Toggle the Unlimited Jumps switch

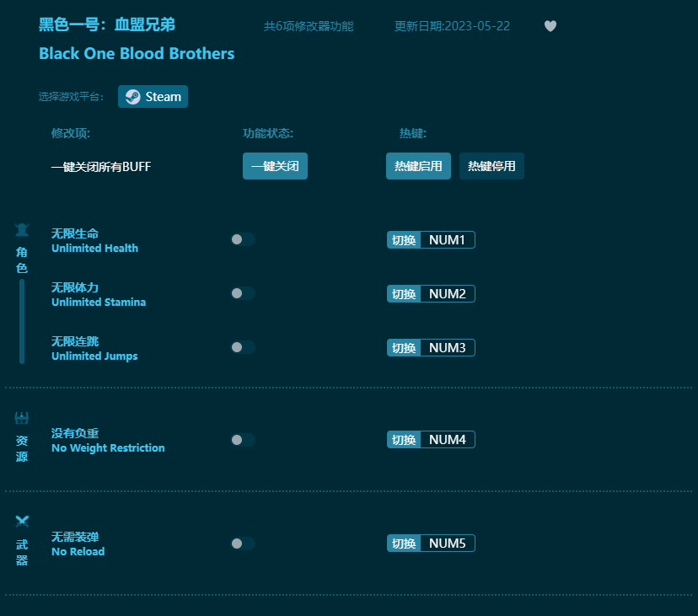point(243,347)
